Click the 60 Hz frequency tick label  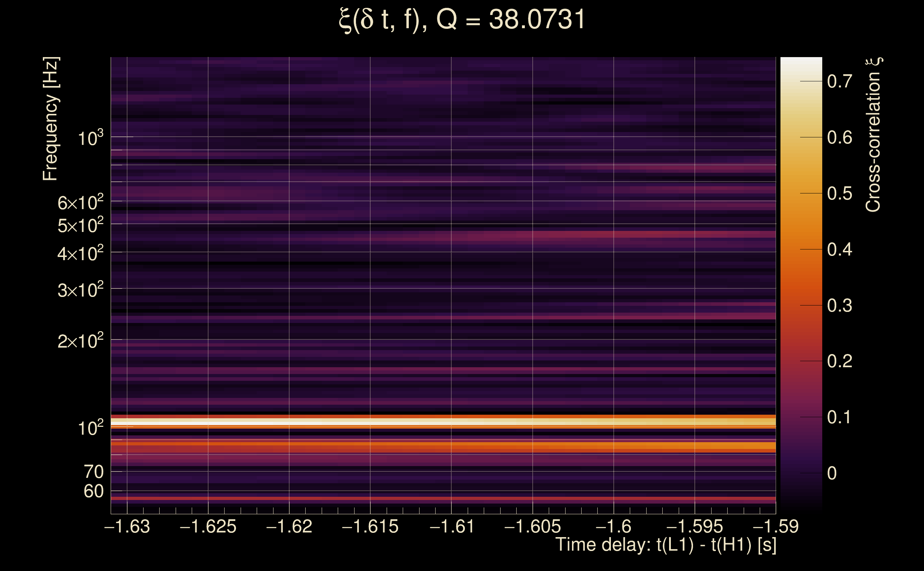[x=93, y=491]
